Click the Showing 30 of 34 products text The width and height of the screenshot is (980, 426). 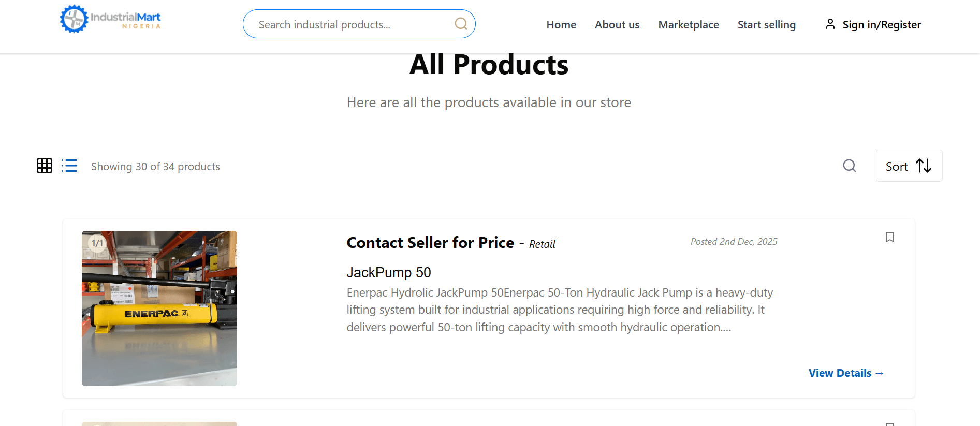tap(155, 167)
